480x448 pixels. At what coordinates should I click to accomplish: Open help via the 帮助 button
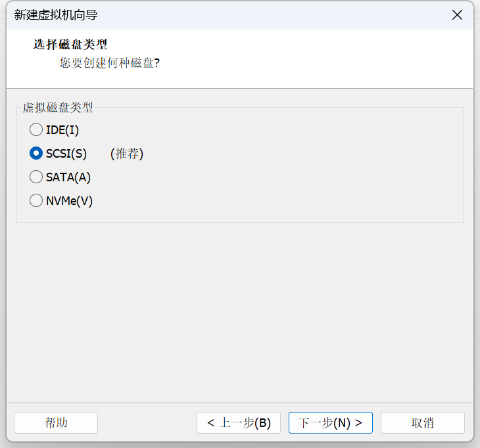pos(56,422)
